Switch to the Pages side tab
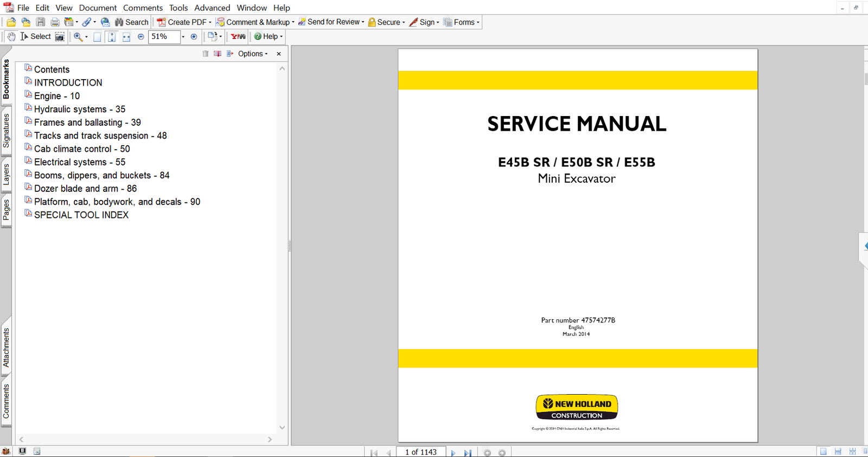Viewport: 868px width, 457px height. pyautogui.click(x=6, y=210)
